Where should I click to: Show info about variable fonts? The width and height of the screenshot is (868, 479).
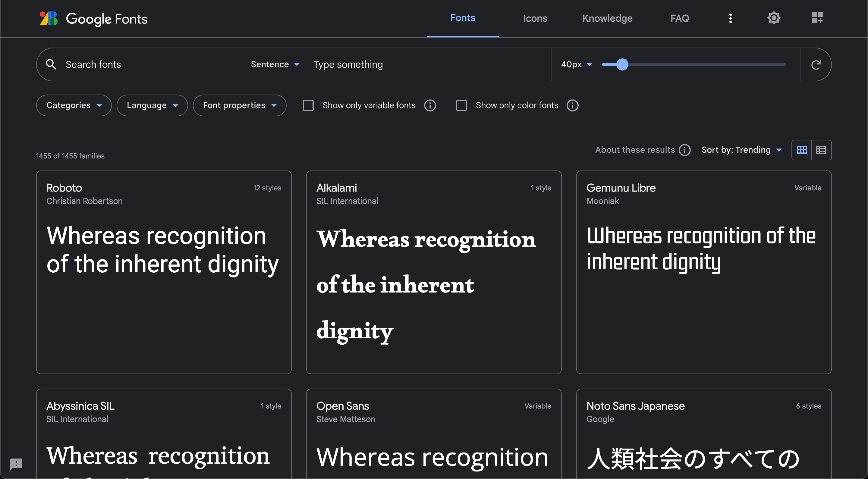coord(429,105)
